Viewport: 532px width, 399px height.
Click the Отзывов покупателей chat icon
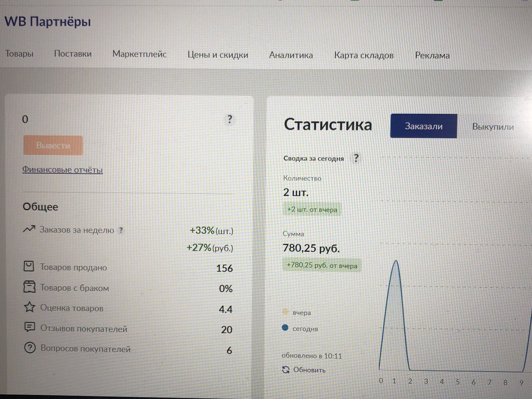pos(29,328)
